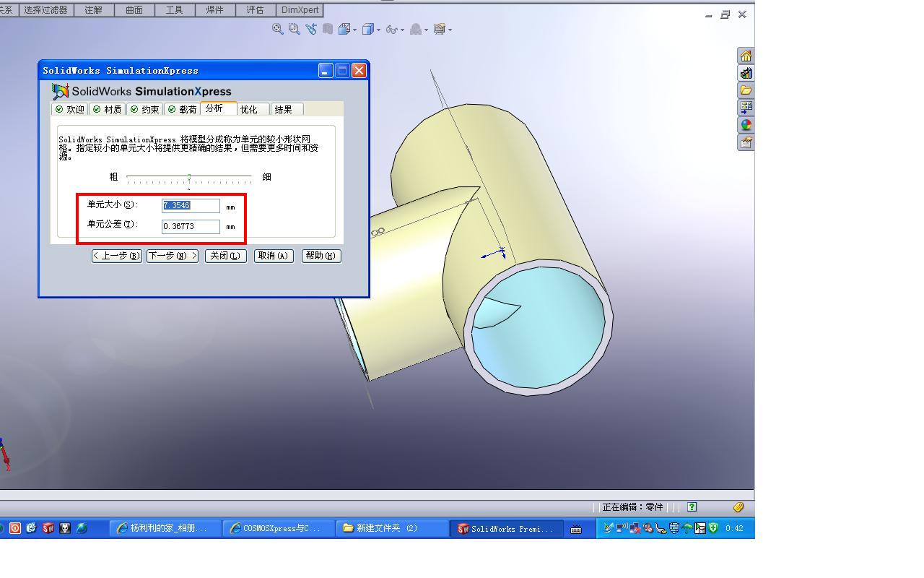Switch to 杨利利的家_相册 taskbar window

click(165, 528)
